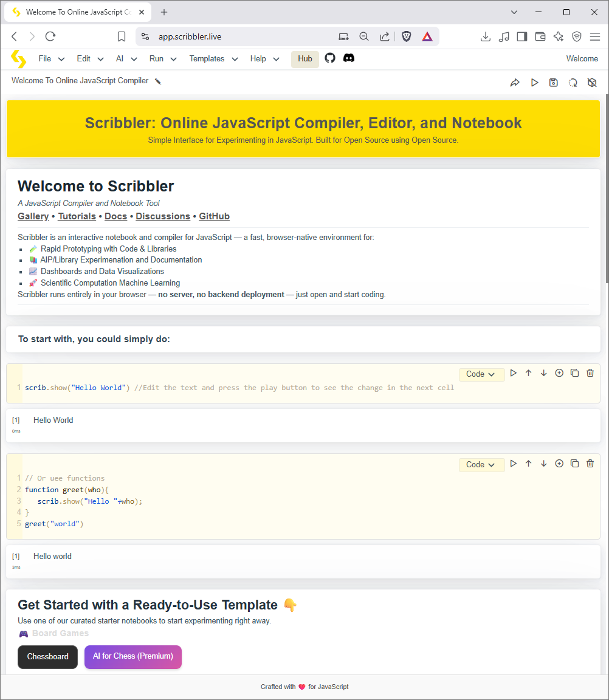Viewport: 609px width, 700px height.
Task: Open the Templates dropdown
Action: pyautogui.click(x=212, y=58)
